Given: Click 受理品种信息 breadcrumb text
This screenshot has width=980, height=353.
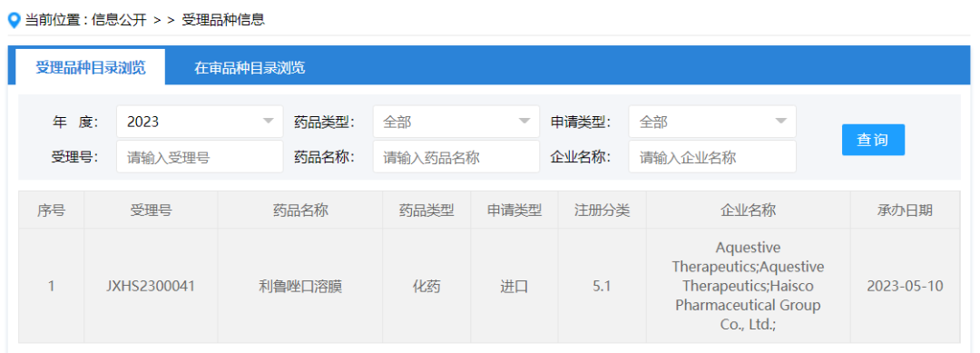Looking at the screenshot, I should pyautogui.click(x=223, y=21).
